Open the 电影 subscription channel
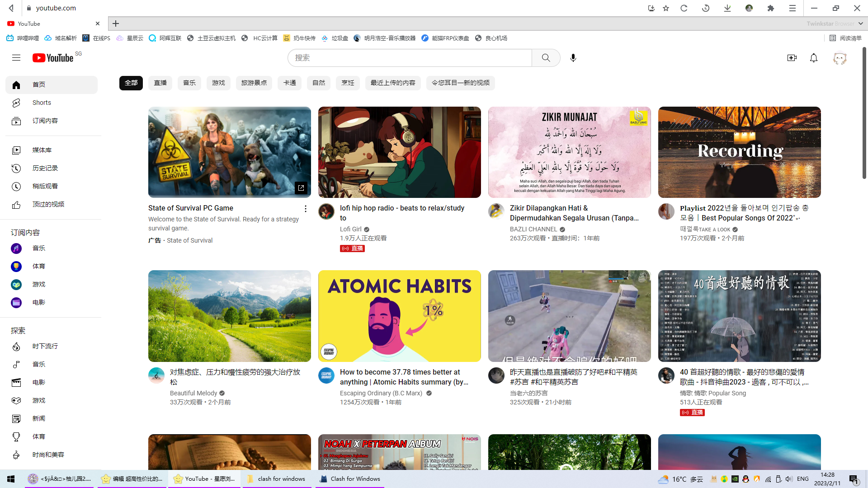Viewport: 868px width, 488px height. click(x=52, y=302)
